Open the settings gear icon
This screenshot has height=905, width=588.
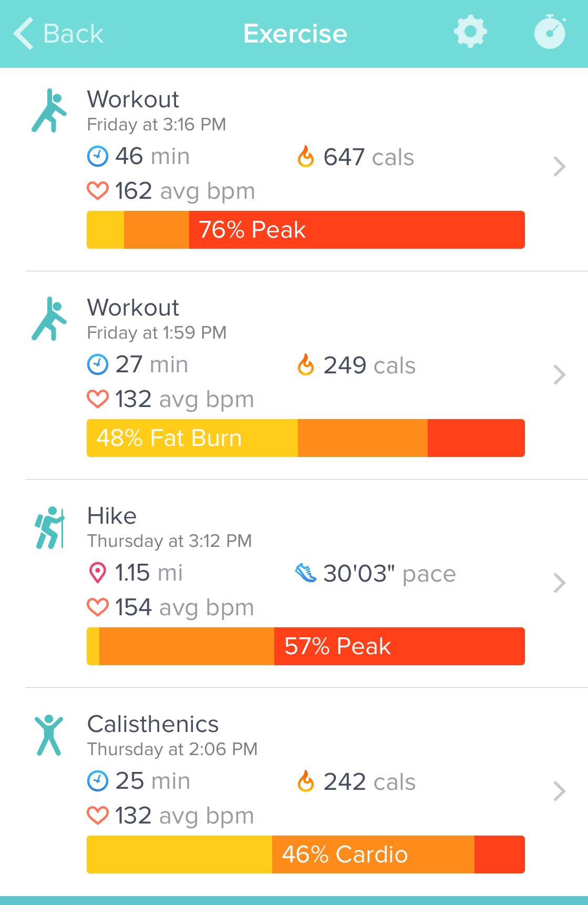point(470,32)
